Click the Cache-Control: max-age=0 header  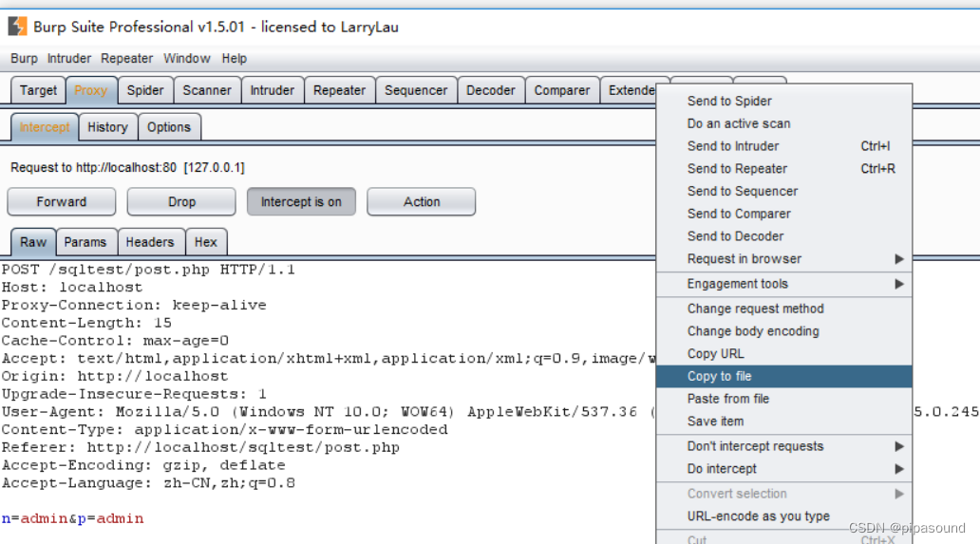click(115, 341)
